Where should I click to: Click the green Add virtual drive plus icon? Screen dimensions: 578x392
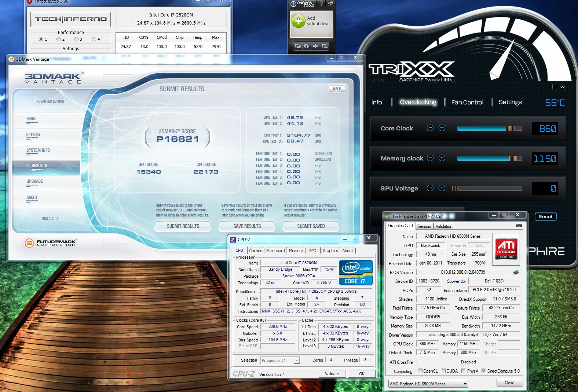pyautogui.click(x=299, y=21)
